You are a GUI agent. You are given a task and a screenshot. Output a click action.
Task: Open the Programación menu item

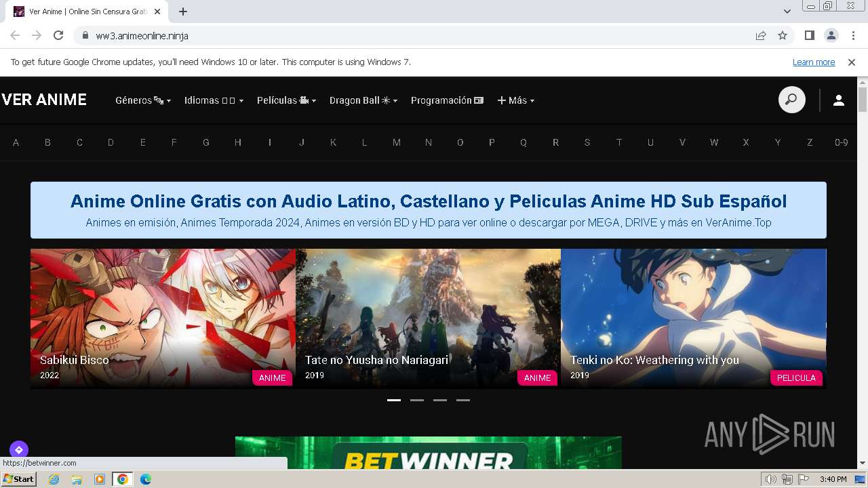[x=447, y=100]
